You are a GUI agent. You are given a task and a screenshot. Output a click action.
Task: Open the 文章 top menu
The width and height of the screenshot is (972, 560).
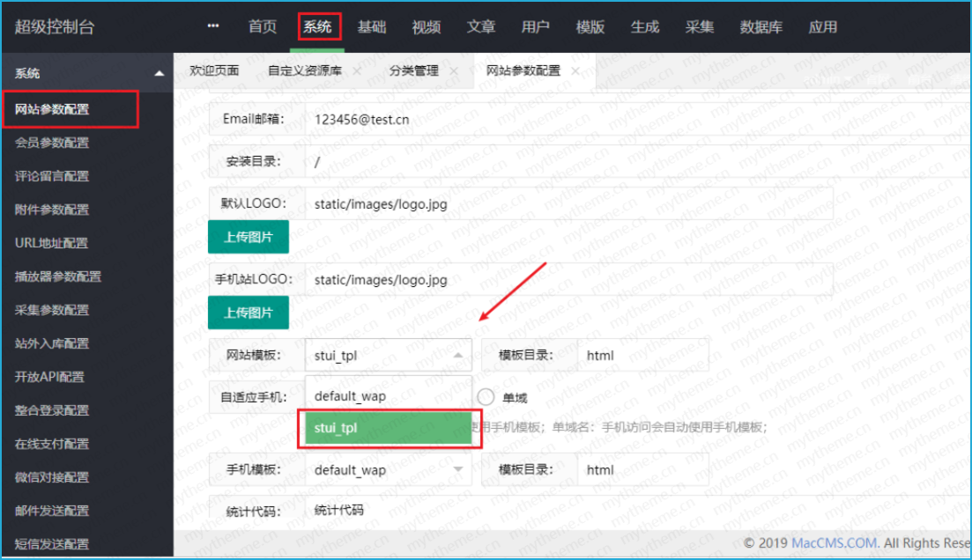[481, 26]
